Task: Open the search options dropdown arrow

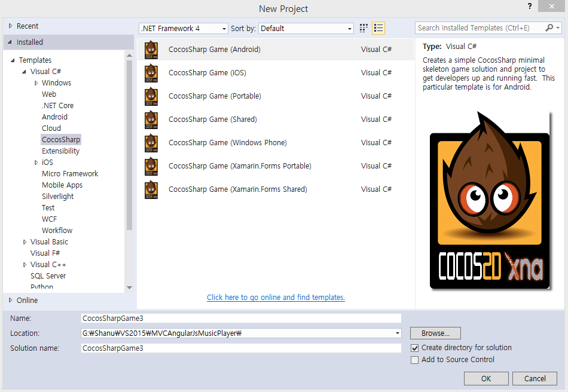Action: click(558, 28)
